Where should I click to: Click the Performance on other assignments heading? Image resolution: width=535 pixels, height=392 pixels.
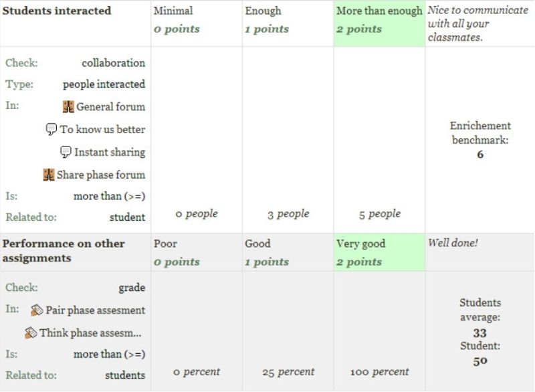point(64,251)
